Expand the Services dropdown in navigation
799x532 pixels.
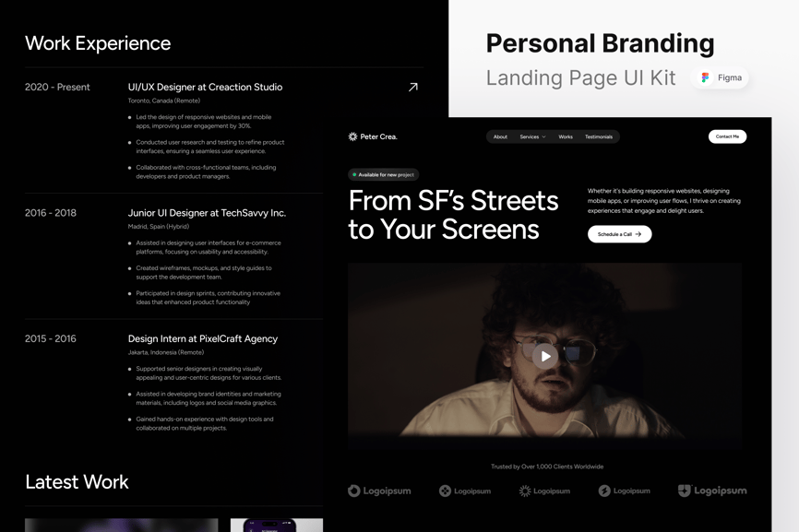tap(532, 136)
